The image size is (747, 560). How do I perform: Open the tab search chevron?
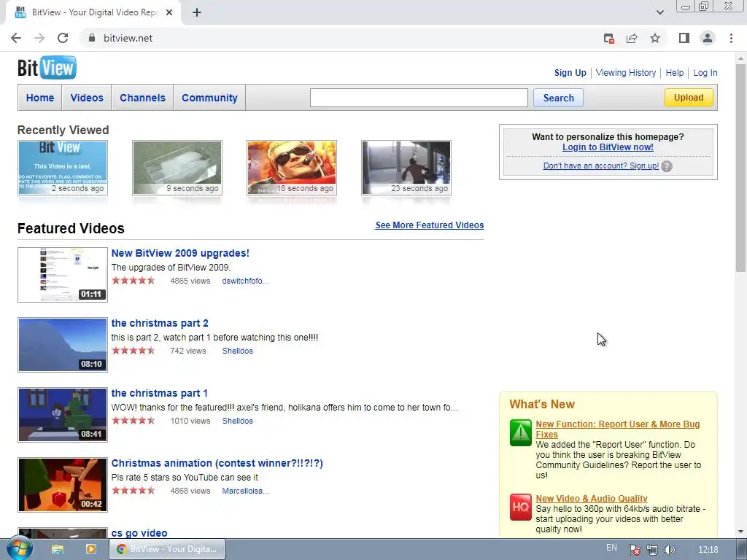point(659,12)
